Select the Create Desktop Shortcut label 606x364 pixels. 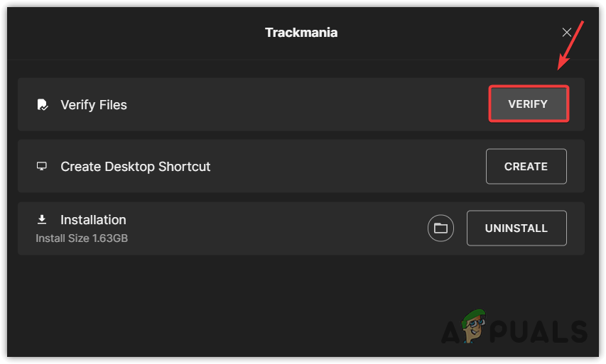(x=136, y=167)
